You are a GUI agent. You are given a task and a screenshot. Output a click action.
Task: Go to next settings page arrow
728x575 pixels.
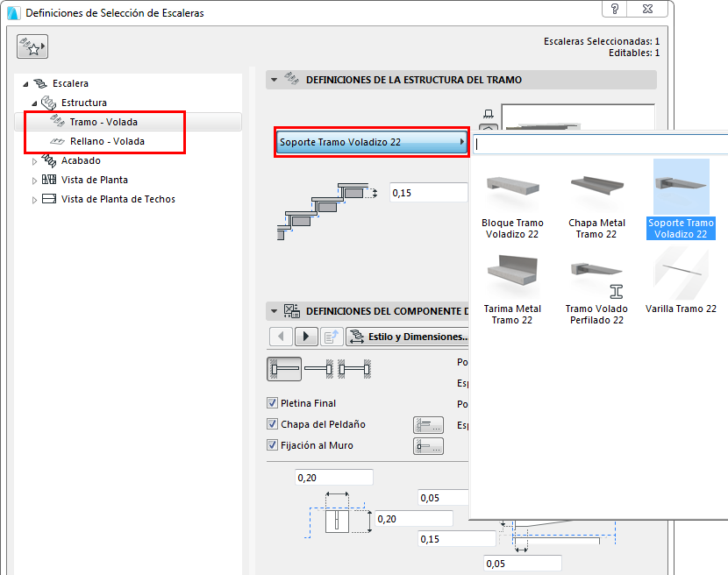pos(306,337)
